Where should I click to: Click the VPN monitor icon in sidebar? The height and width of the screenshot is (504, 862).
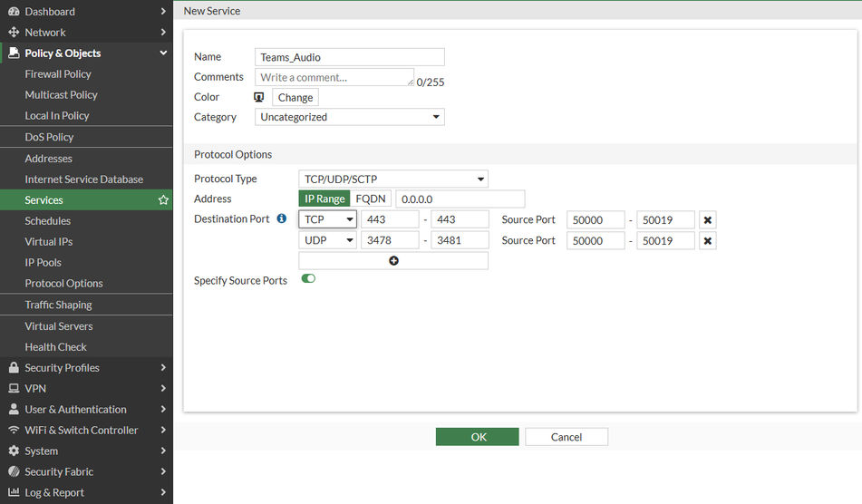pos(14,389)
